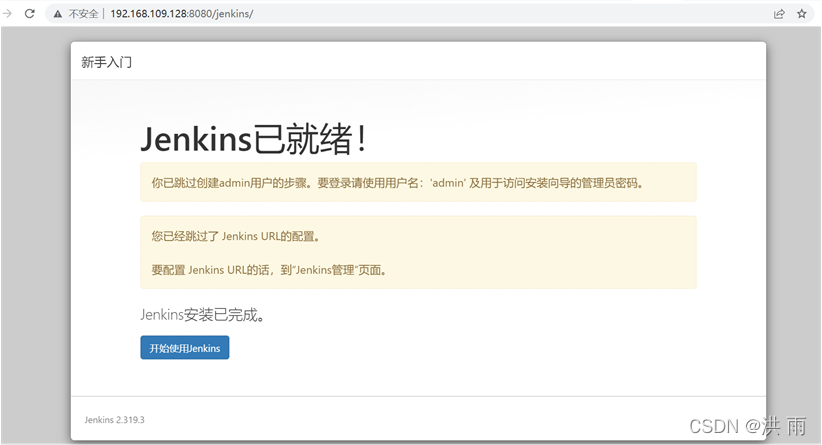
Task: Click the 开始使用Jenkins button
Action: [185, 348]
